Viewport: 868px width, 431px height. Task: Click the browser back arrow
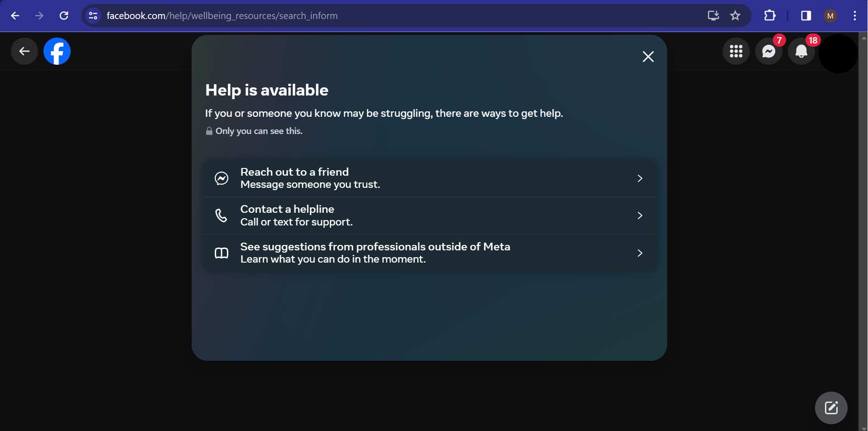pos(15,16)
